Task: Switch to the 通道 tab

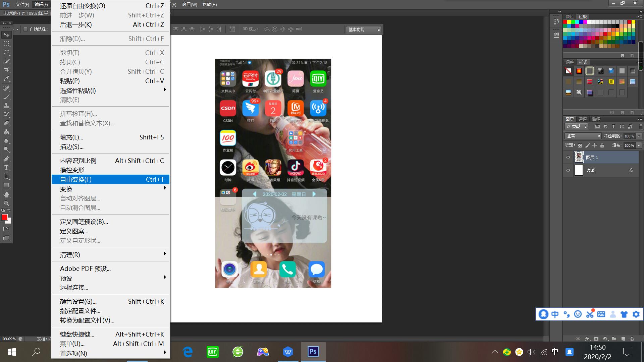Action: tap(583, 119)
